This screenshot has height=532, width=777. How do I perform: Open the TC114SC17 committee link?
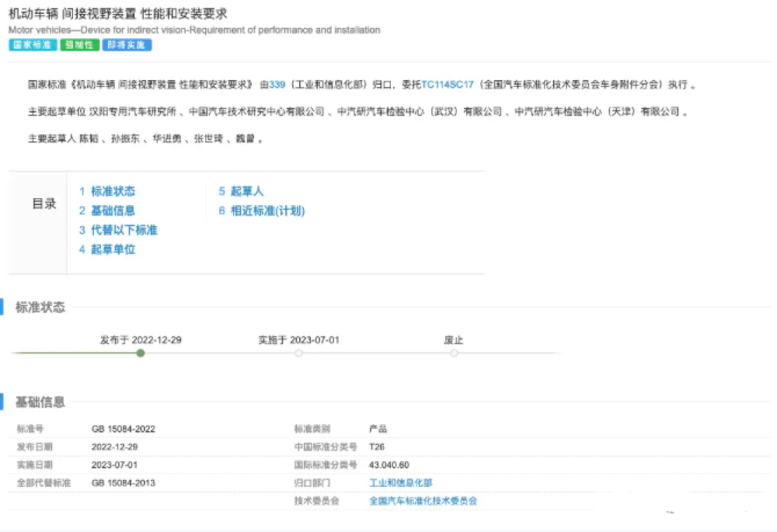click(x=448, y=85)
